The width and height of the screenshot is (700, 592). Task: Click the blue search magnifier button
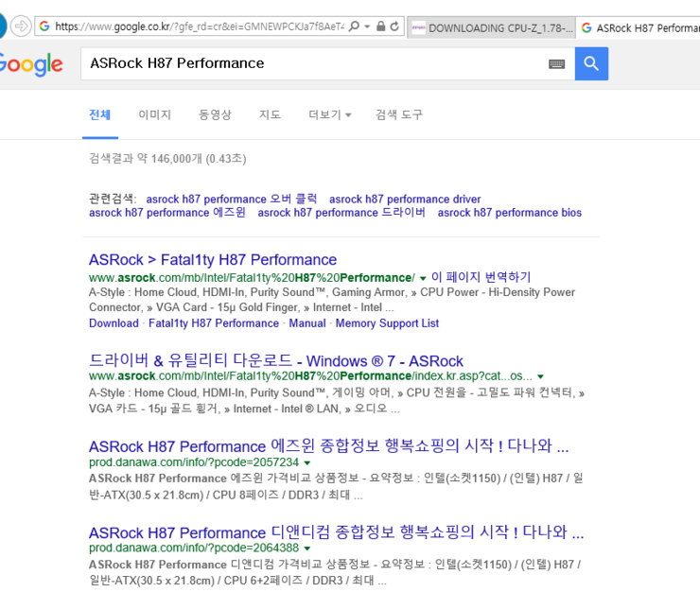click(x=591, y=63)
